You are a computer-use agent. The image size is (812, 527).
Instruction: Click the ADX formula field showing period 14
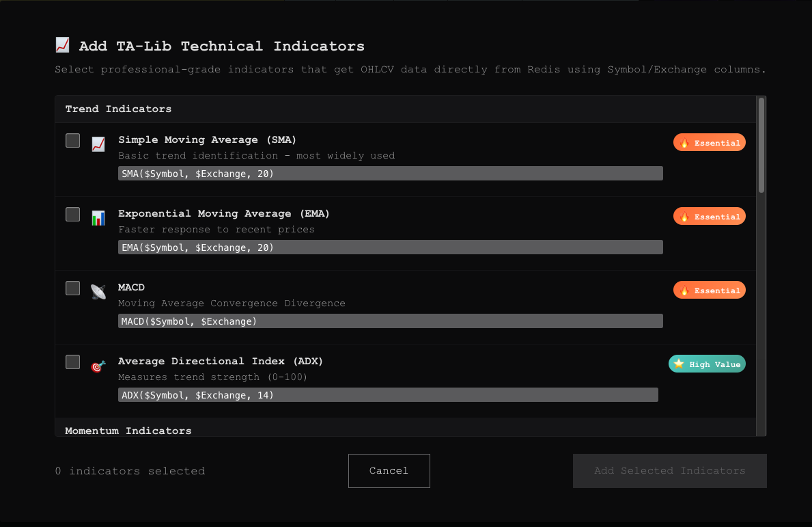click(389, 394)
